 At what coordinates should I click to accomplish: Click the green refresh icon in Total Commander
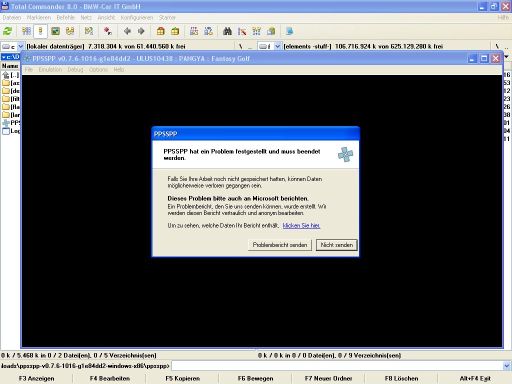coord(7,31)
